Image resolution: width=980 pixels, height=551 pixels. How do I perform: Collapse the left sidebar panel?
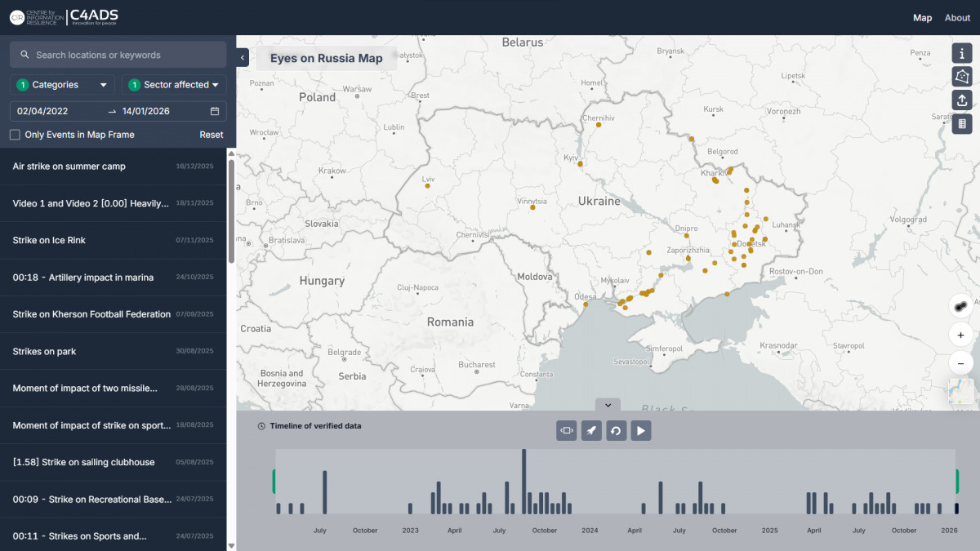[243, 58]
